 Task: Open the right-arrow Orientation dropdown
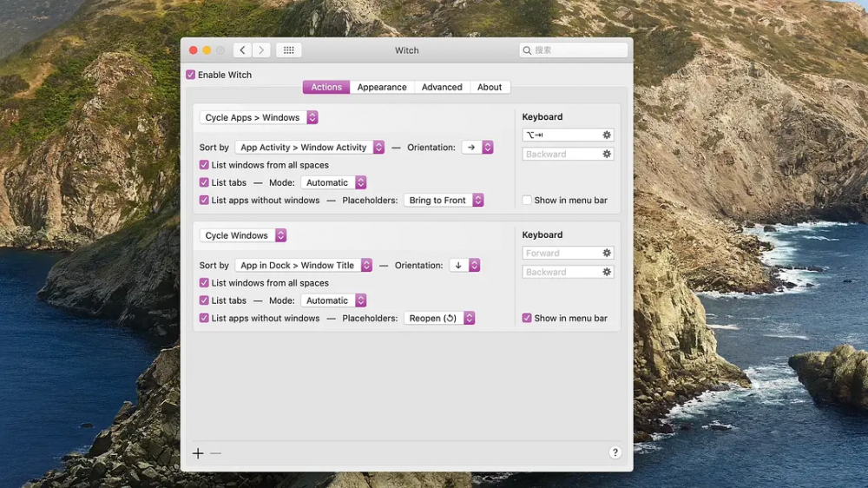click(477, 148)
